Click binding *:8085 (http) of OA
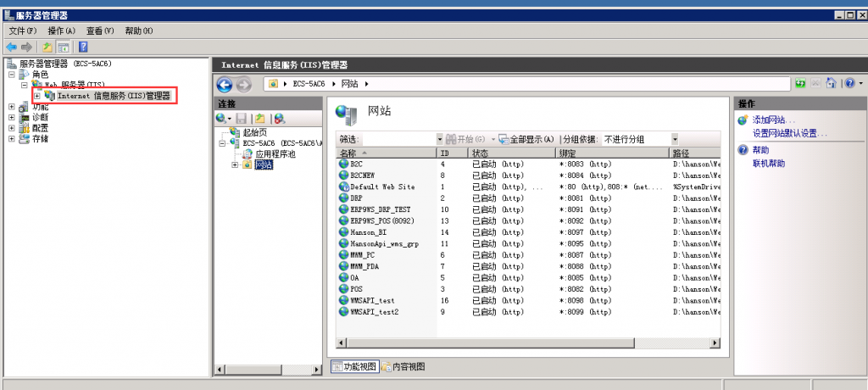The height and width of the screenshot is (390, 868). click(x=586, y=277)
